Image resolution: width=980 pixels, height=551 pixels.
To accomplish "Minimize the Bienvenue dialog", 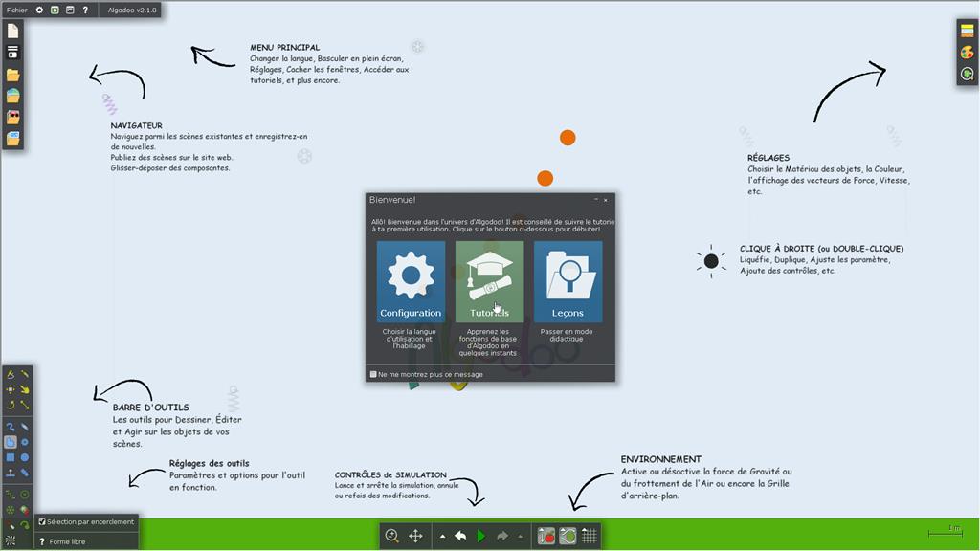I will tap(595, 200).
